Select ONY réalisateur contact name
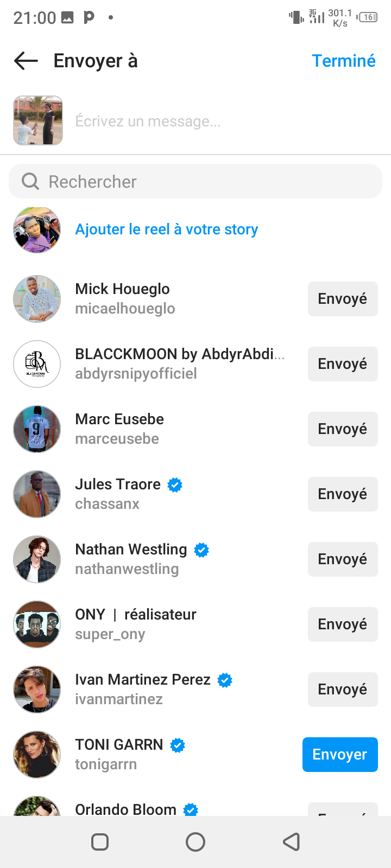 [x=136, y=615]
